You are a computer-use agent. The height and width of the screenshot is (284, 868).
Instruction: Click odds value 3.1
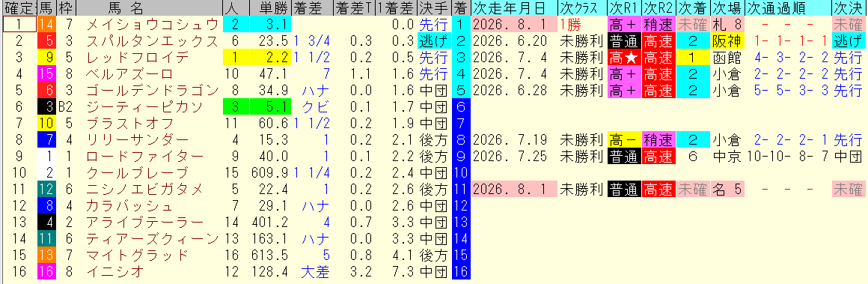click(271, 24)
